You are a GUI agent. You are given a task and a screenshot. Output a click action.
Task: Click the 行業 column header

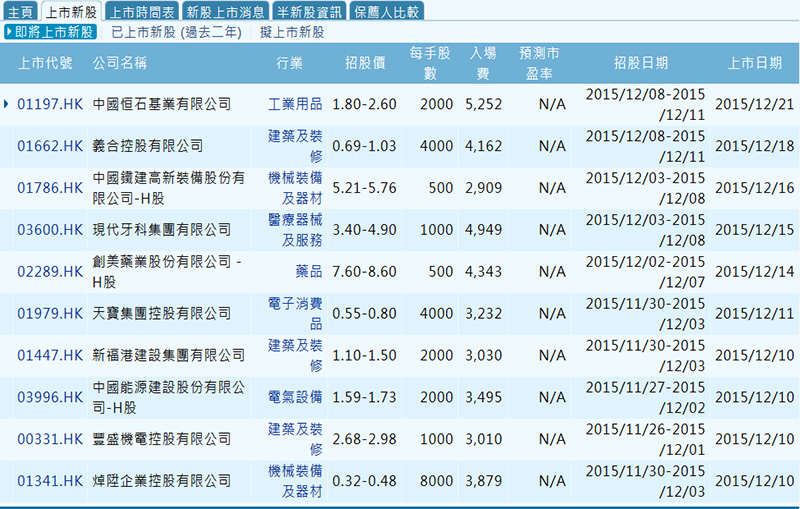[289, 63]
